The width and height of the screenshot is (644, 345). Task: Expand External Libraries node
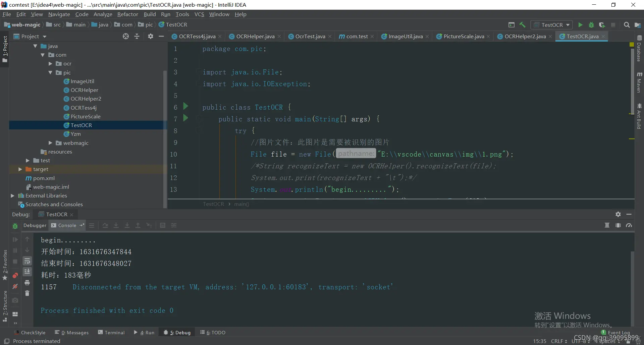[12, 195]
